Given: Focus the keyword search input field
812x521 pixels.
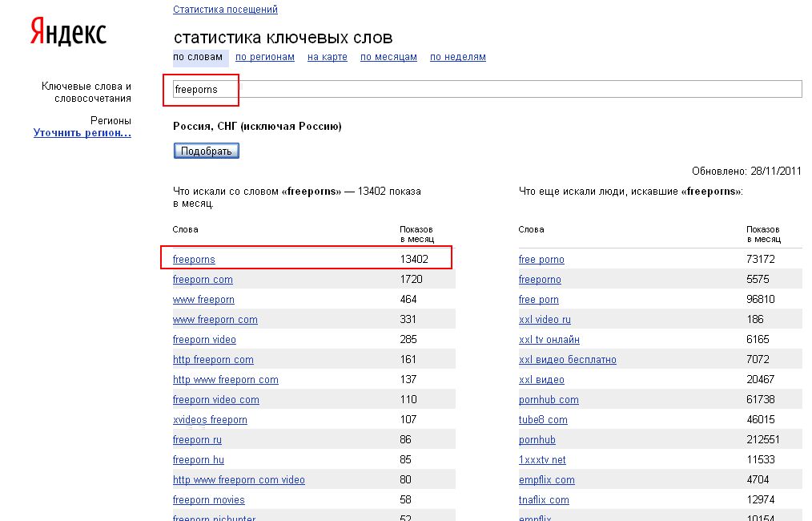Looking at the screenshot, I should point(488,89).
